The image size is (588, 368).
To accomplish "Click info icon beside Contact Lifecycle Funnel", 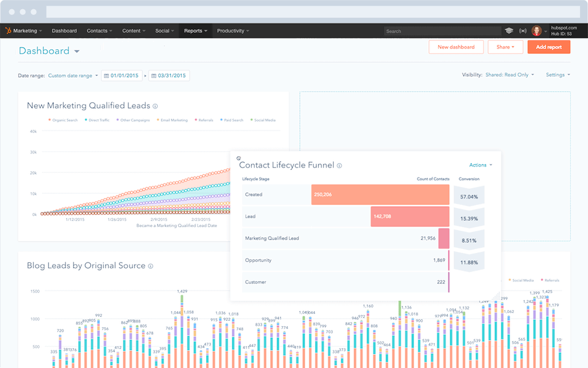I will pos(340,166).
